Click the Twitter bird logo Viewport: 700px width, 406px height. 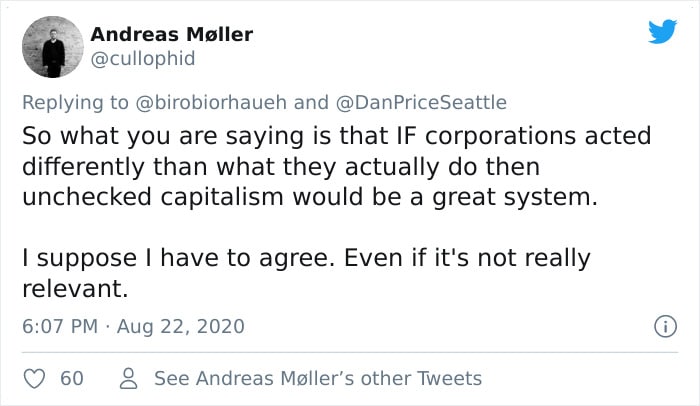pos(662,31)
